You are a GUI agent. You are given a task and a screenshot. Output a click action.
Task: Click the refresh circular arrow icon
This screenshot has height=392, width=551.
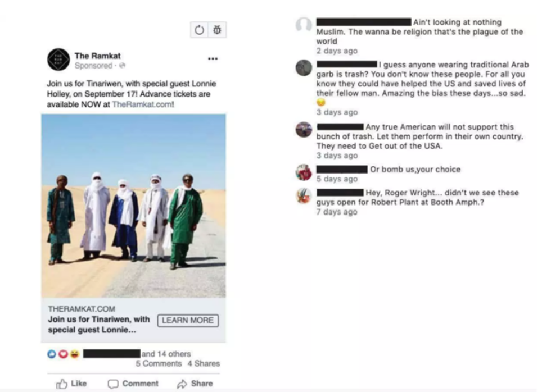(199, 30)
